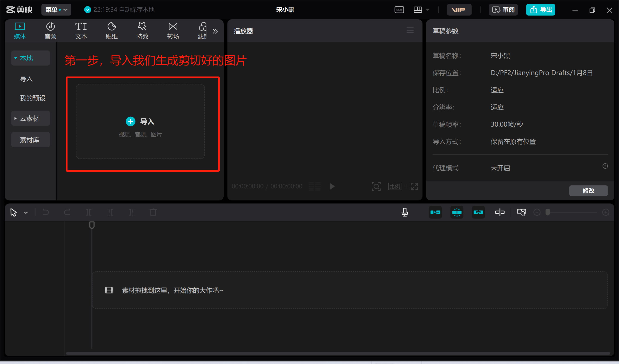The width and height of the screenshot is (619, 364).
Task: Click the 保留在原有位置 import mode value
Action: click(513, 142)
